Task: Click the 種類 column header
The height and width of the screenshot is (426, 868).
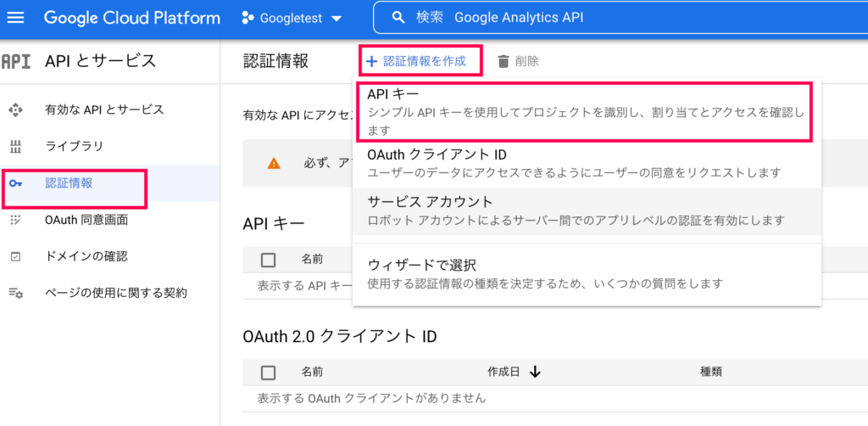Action: tap(711, 373)
